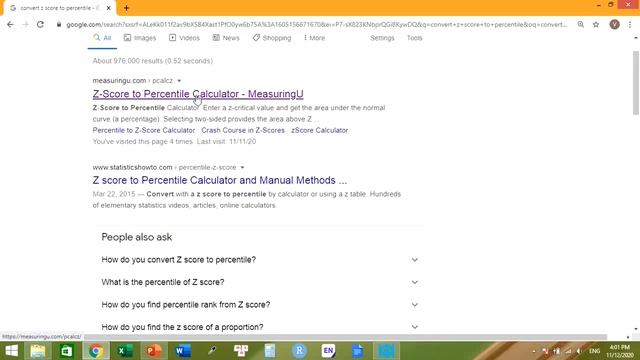Open Z score to Percentile Calculator and Manual Methods link

[x=220, y=180]
